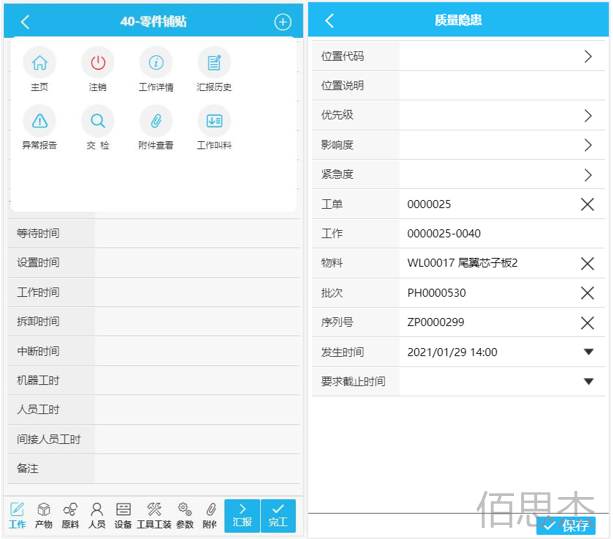
Task: Tap the 注销 power icon
Action: pyautogui.click(x=98, y=63)
